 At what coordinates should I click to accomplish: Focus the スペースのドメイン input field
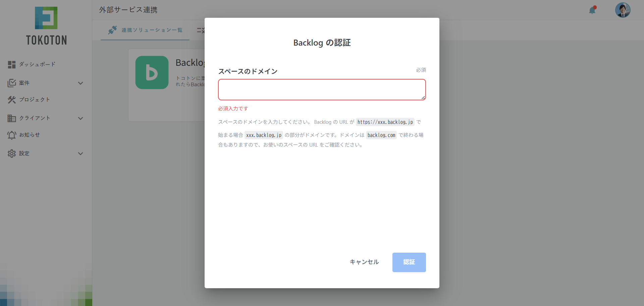tap(322, 90)
